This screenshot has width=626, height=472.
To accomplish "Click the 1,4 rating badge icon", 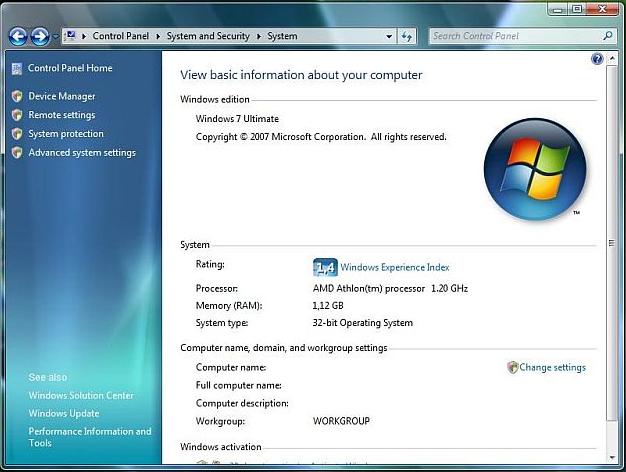I will [x=325, y=267].
